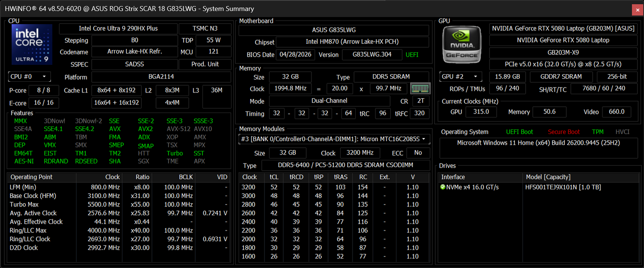This screenshot has width=644, height=268.
Task: Click the PCIe v5.0 x16 link field
Action: point(563,64)
